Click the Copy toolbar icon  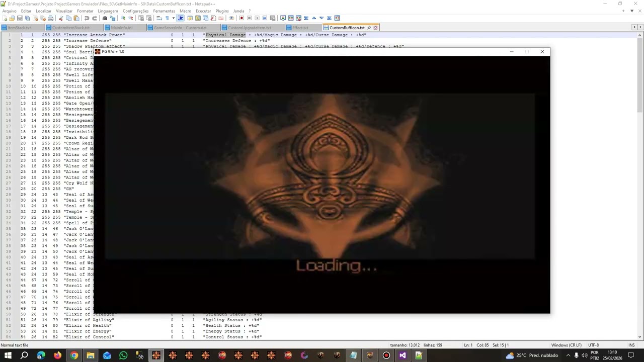69,19
